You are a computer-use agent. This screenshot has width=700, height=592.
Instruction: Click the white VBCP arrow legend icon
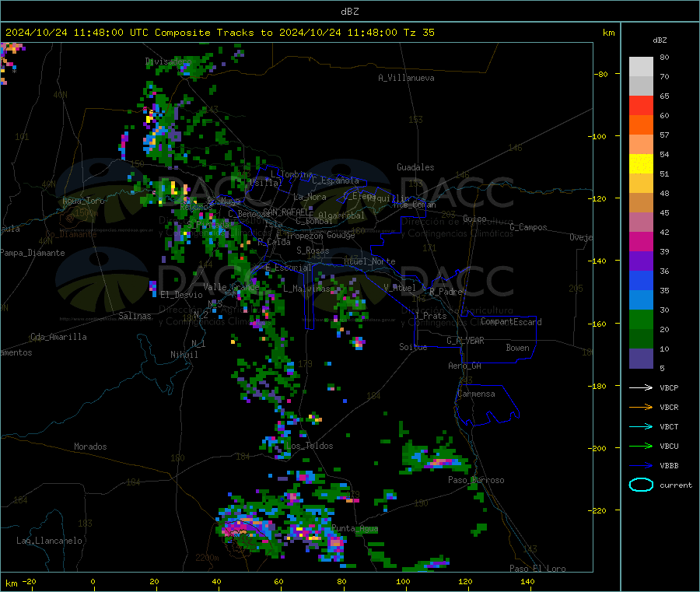click(x=641, y=387)
